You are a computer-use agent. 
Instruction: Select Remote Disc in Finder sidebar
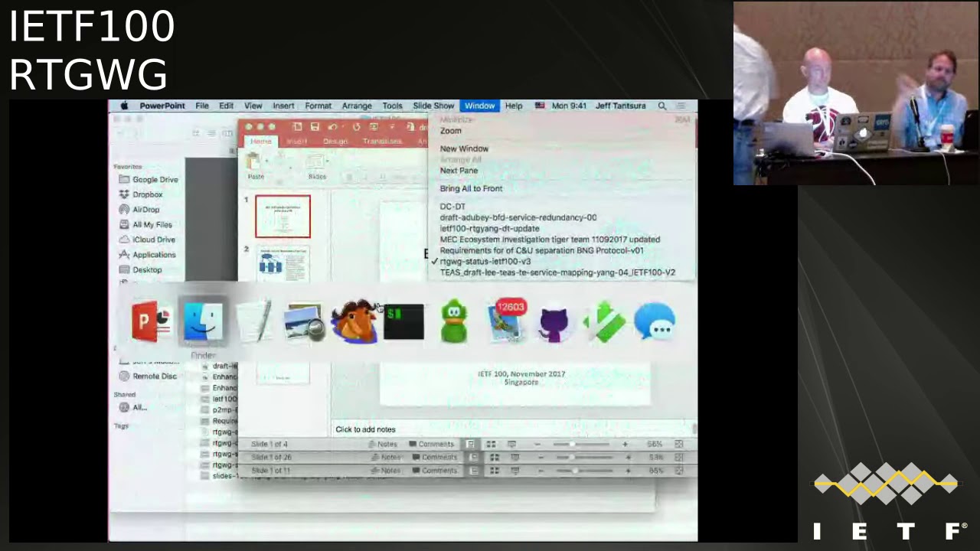[148, 376]
